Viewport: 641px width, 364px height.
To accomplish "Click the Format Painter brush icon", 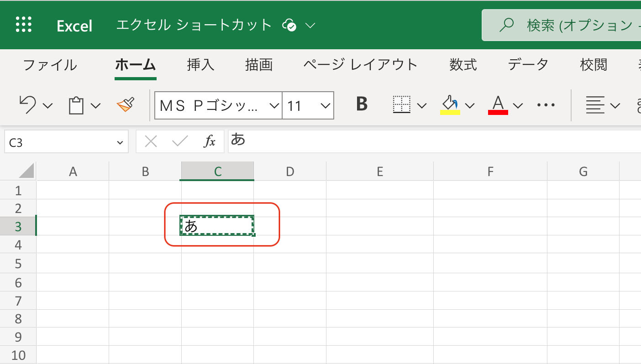I will [x=126, y=105].
